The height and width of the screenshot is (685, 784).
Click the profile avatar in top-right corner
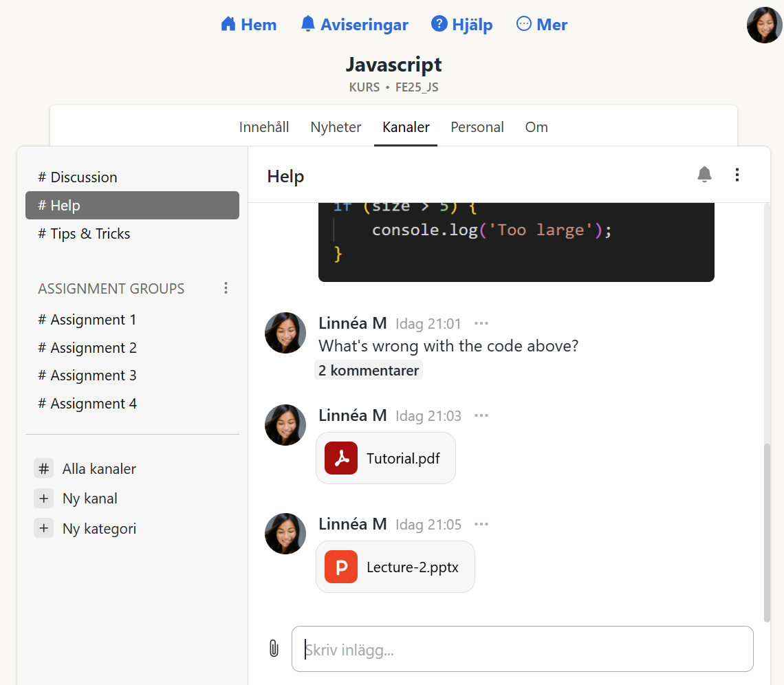764,25
